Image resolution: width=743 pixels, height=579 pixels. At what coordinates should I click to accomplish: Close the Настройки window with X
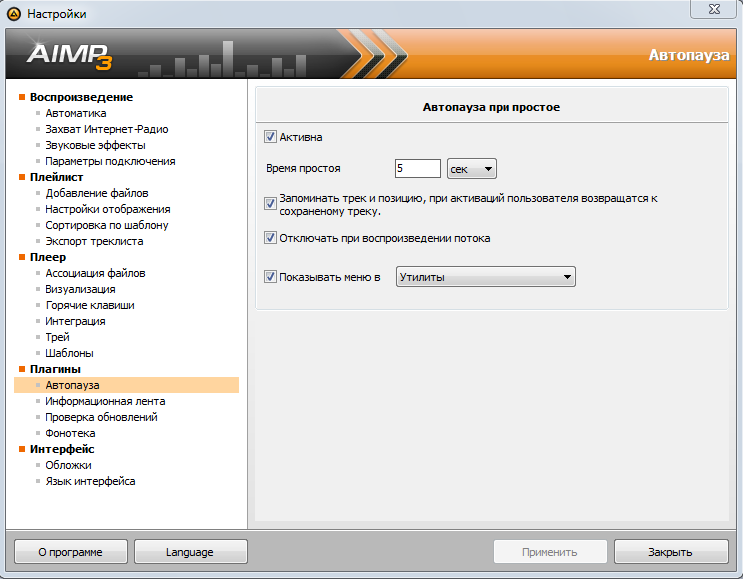tap(714, 9)
